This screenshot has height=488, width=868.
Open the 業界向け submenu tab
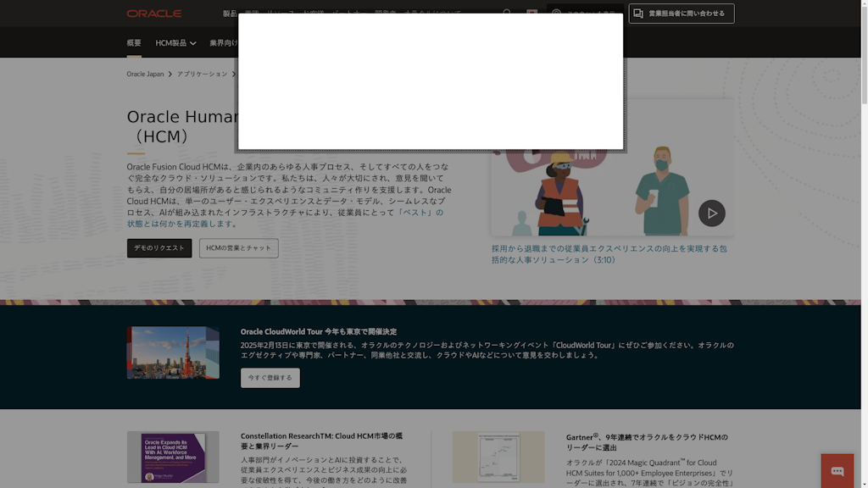(224, 43)
